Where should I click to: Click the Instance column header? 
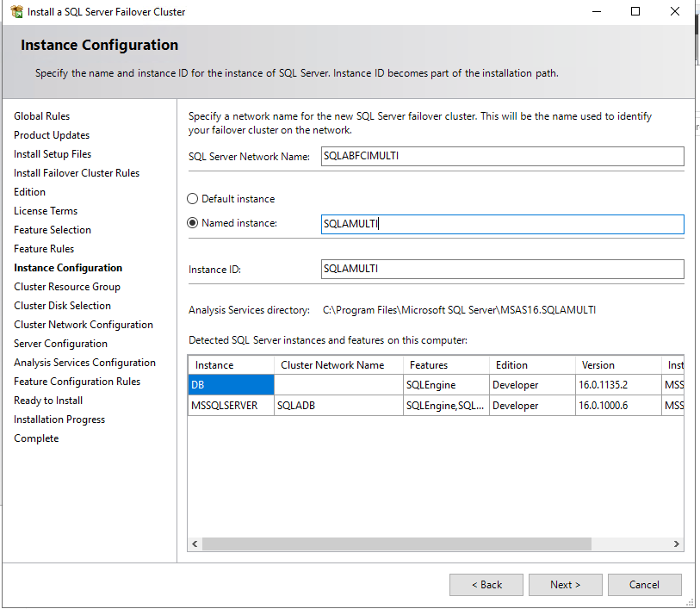coord(232,365)
